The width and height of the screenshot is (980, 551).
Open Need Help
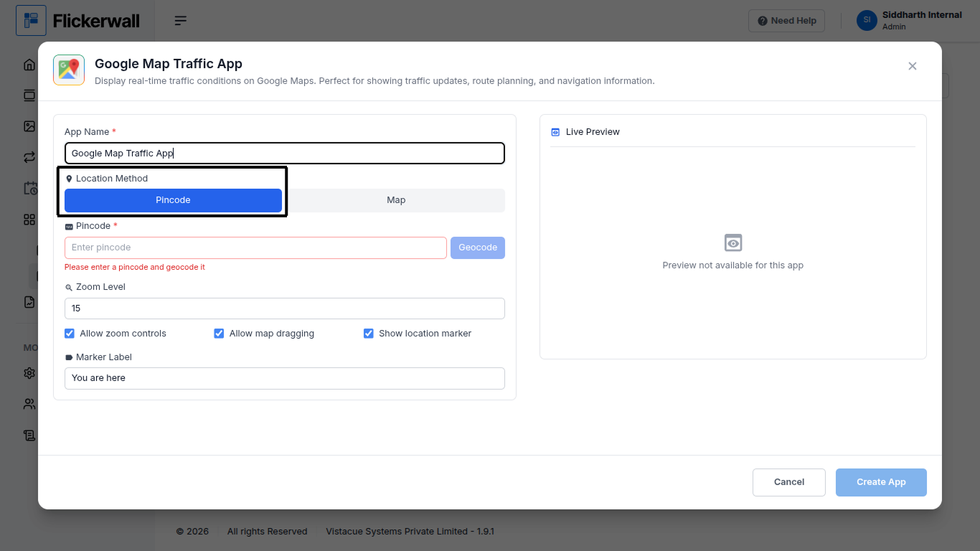(x=787, y=21)
